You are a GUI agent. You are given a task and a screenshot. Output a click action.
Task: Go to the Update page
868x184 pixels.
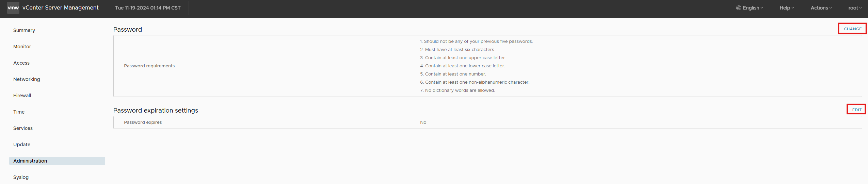pyautogui.click(x=22, y=145)
